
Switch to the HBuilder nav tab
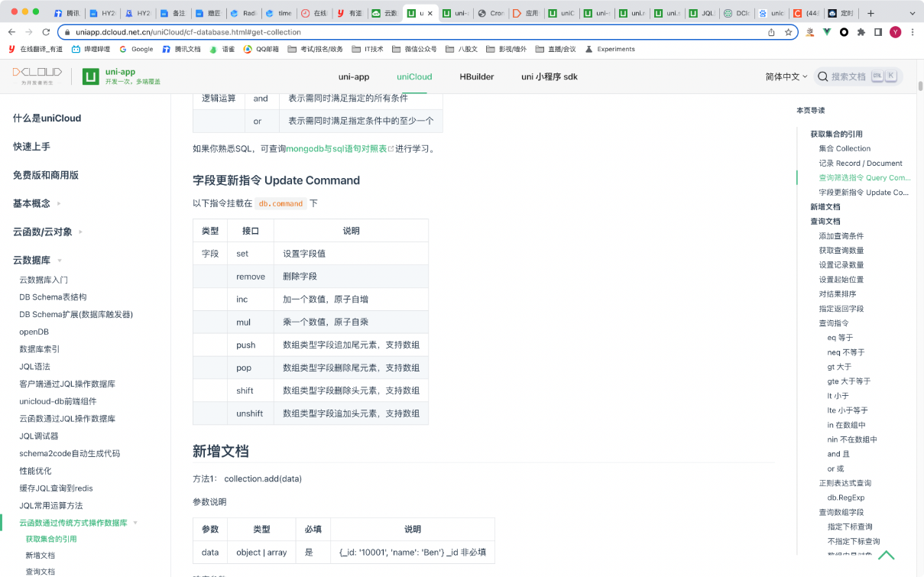(x=476, y=76)
